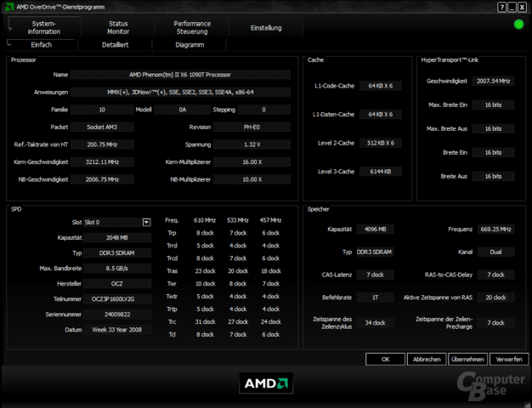Select the 533 MHz frequency column header
The width and height of the screenshot is (532, 408).
237,220
